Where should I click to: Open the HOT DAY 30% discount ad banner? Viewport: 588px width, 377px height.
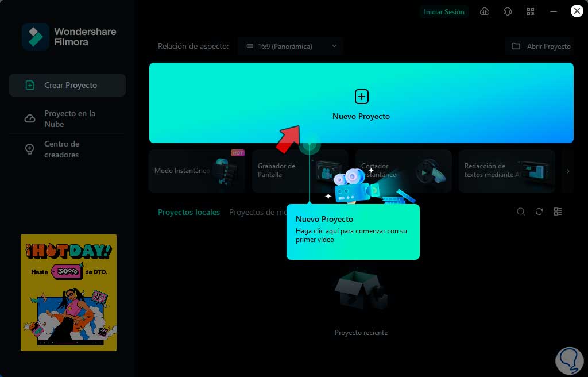click(69, 293)
